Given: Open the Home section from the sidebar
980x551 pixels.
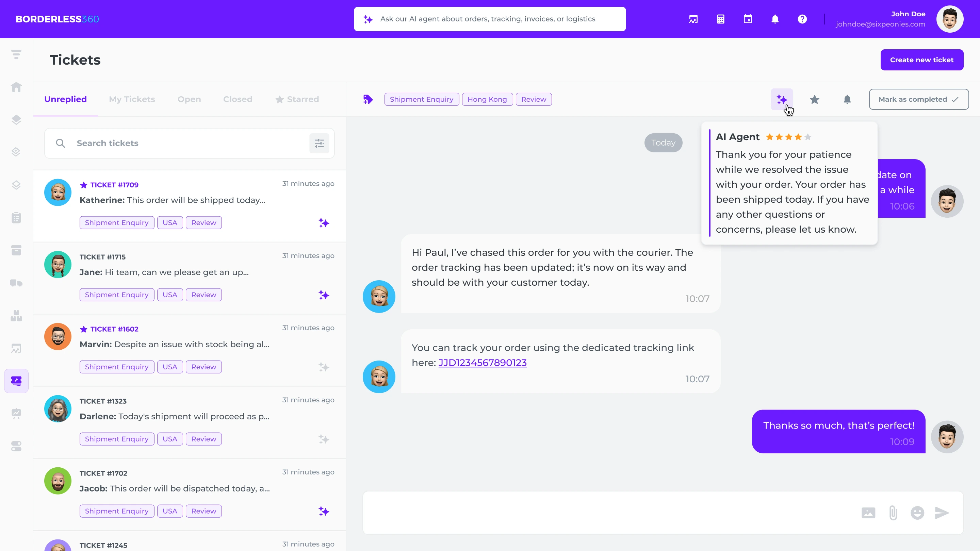Looking at the screenshot, I should point(16,87).
